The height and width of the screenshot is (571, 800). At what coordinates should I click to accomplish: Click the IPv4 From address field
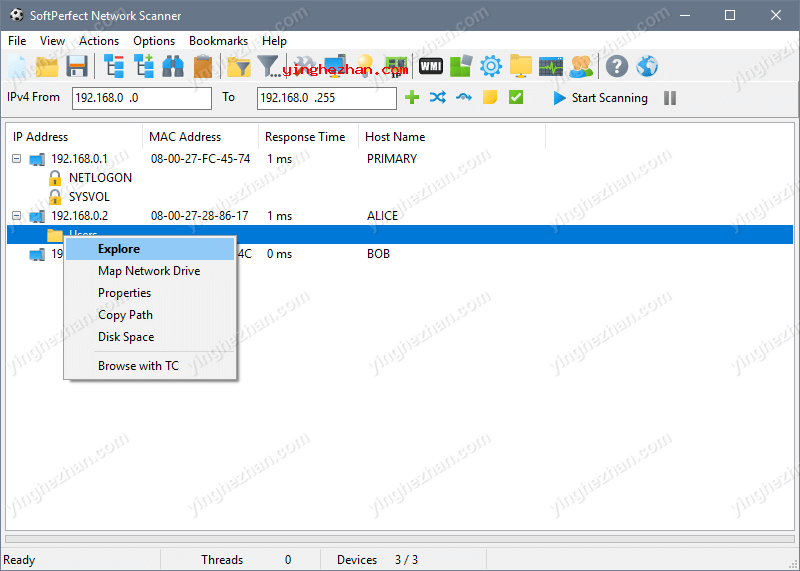pos(142,98)
